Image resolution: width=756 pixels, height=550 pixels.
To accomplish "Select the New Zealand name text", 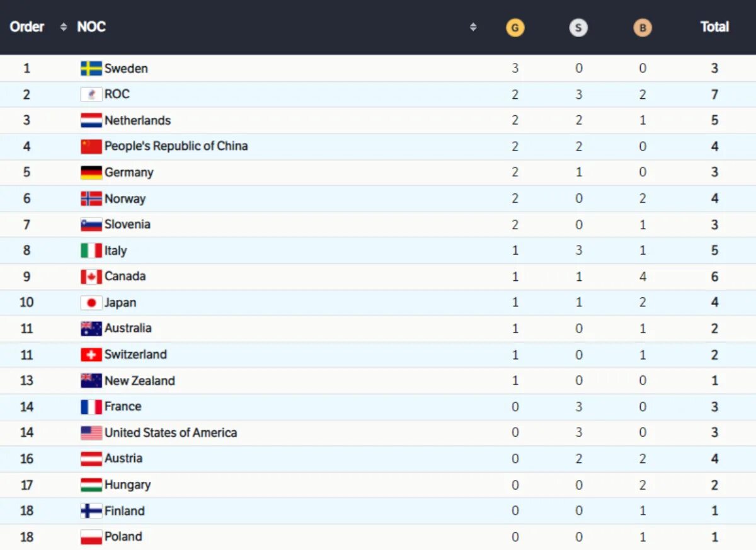I will 140,381.
